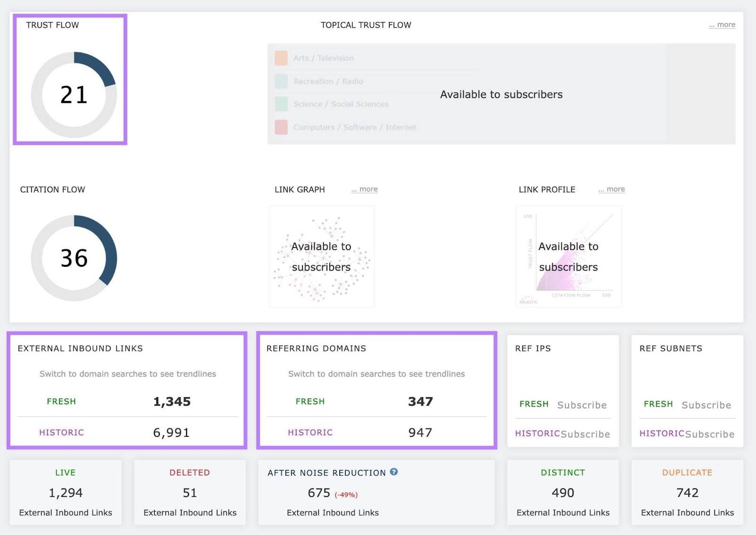
Task: Click the LINK PROFILE heading
Action: coord(547,189)
